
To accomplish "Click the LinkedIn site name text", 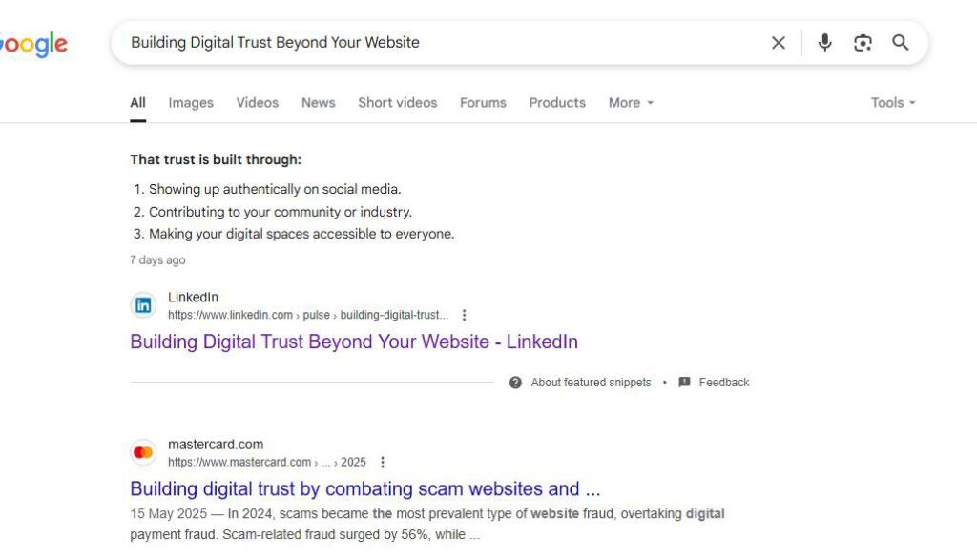I will 193,297.
